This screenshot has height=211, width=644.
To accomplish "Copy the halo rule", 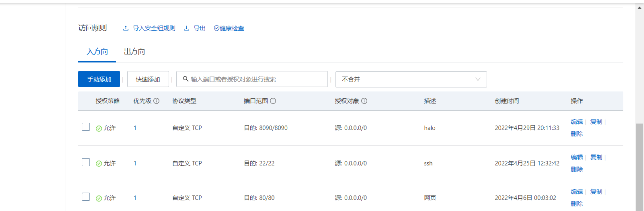I will click(596, 122).
